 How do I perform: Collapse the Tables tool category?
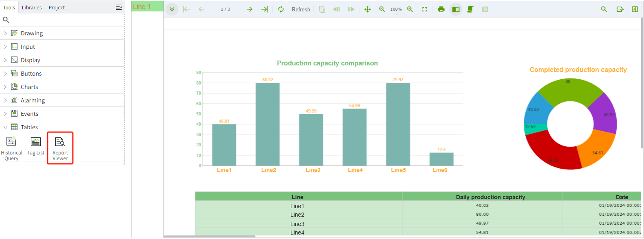coord(5,127)
